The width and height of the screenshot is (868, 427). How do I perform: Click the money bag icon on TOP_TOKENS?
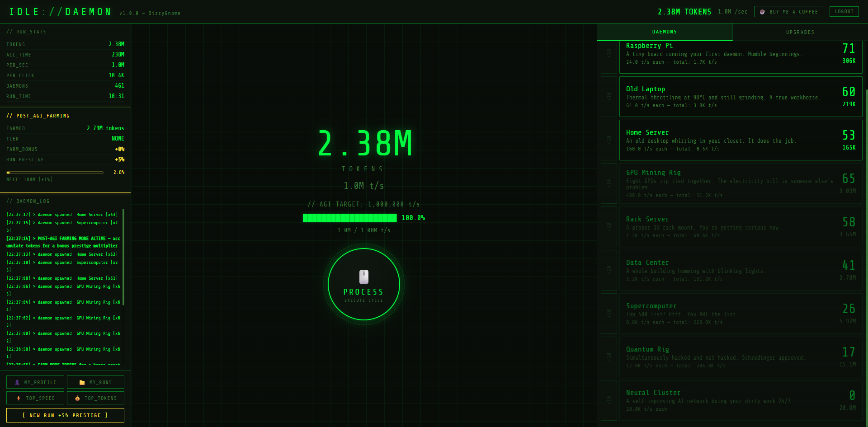point(77,398)
